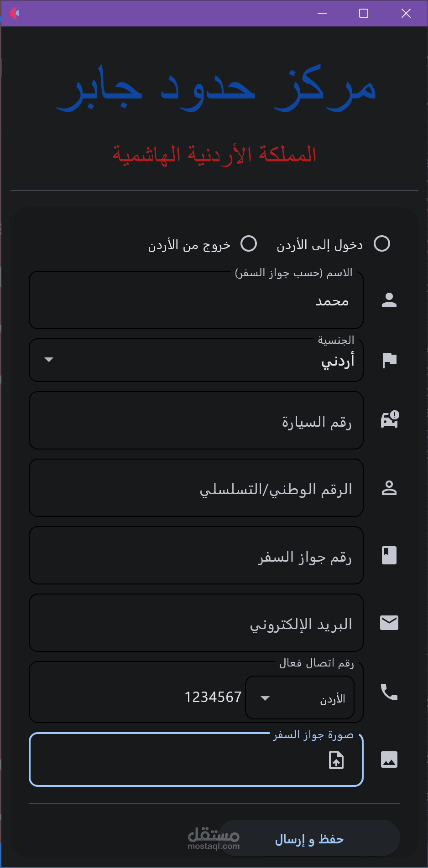The image size is (428, 868).
Task: Click the البريد الإلكتروني input field
Action: (196, 623)
